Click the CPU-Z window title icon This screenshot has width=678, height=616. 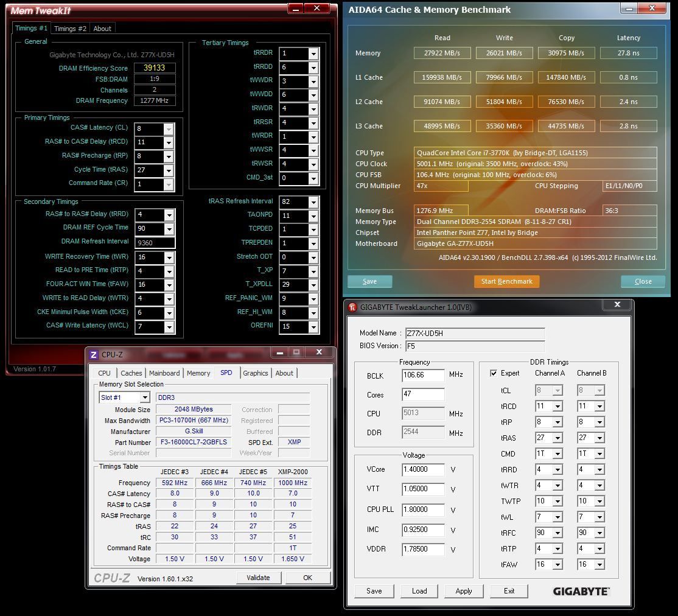[94, 355]
